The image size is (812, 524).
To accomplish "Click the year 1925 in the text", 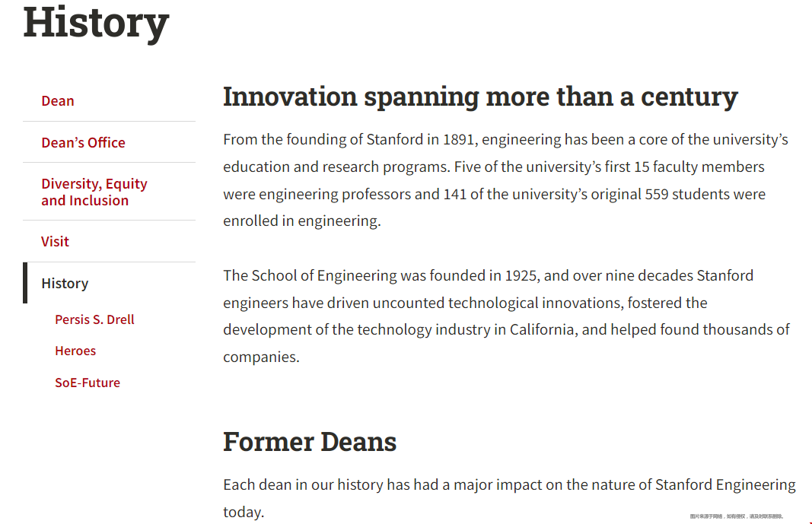I will pos(522,275).
